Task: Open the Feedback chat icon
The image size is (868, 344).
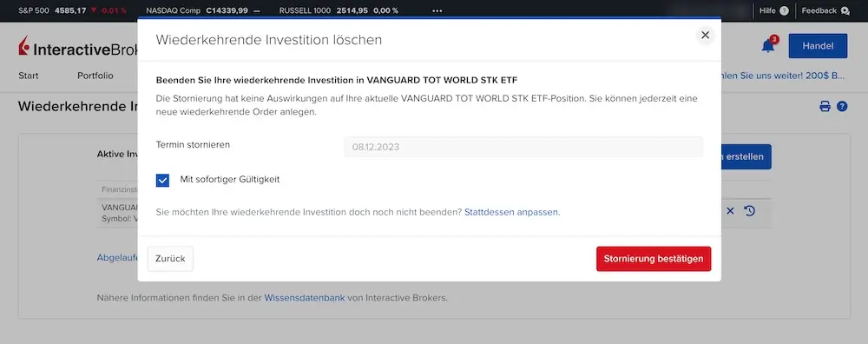Action: 845,10
